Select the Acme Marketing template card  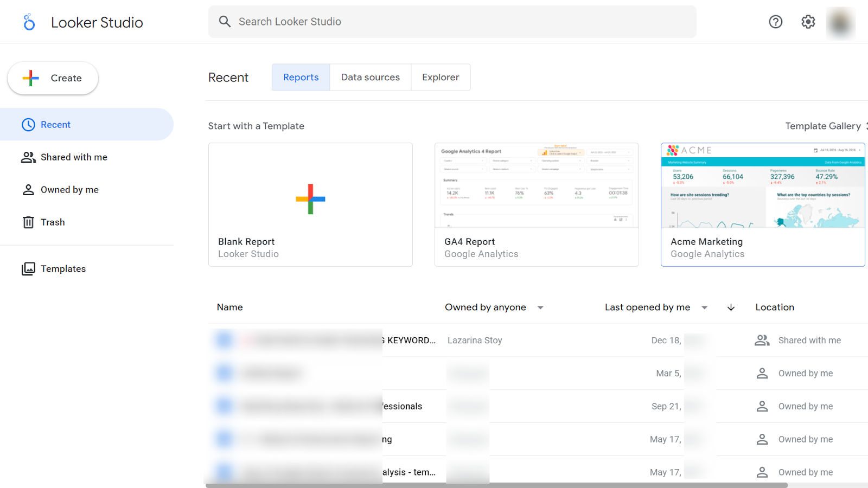click(763, 204)
